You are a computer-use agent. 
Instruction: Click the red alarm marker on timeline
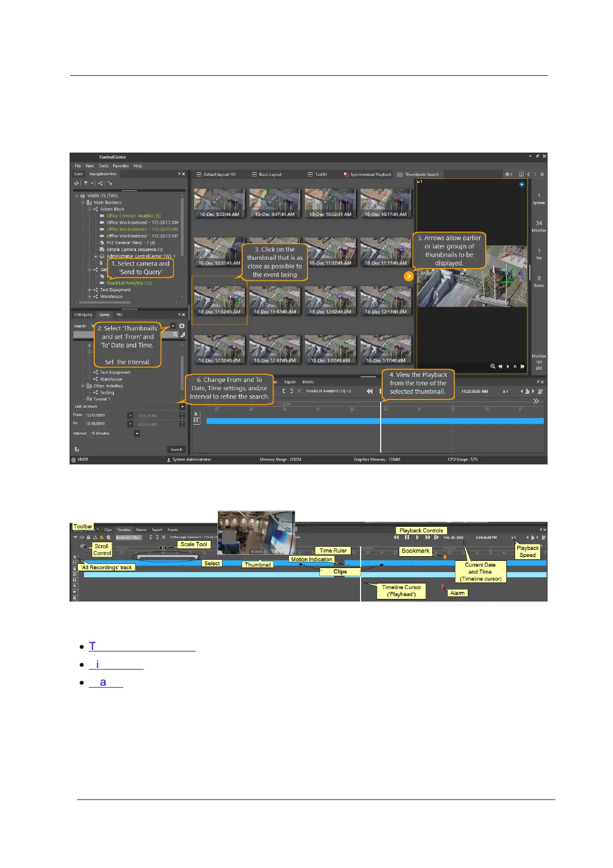click(x=442, y=586)
